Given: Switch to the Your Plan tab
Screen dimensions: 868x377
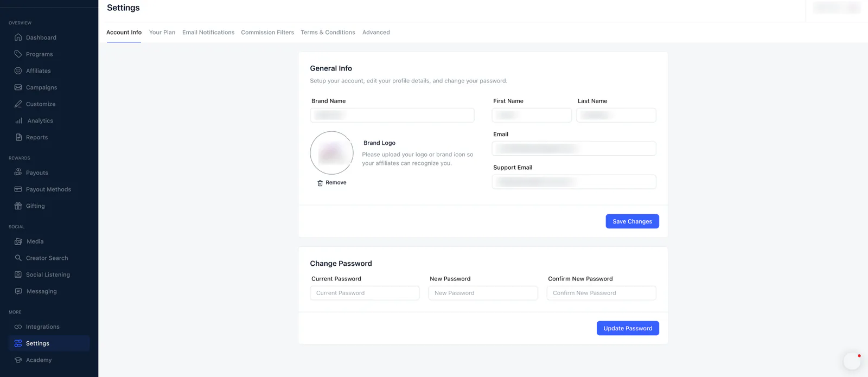Looking at the screenshot, I should tap(162, 33).
